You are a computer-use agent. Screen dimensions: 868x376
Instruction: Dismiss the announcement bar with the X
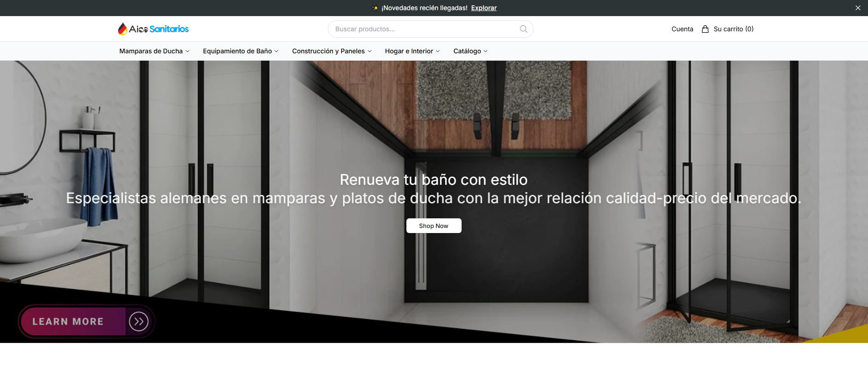857,8
